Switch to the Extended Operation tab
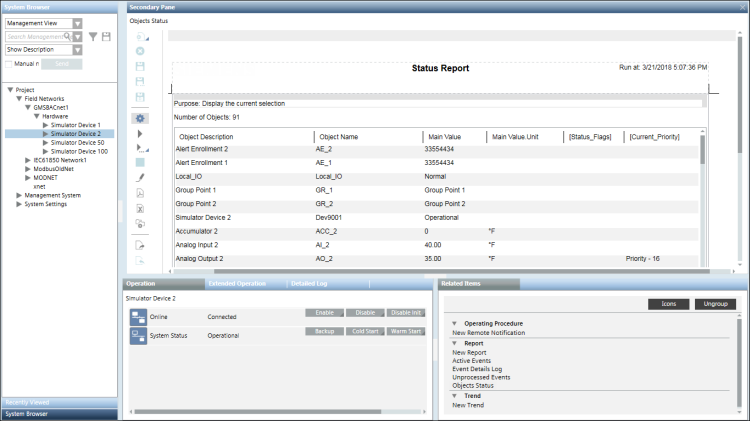 pos(237,284)
